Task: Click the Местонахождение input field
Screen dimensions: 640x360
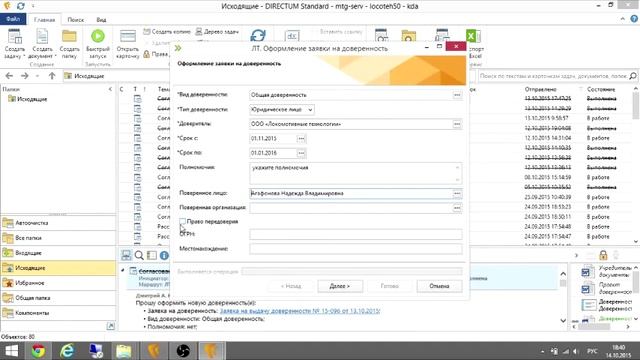Action: pyautogui.click(x=356, y=249)
